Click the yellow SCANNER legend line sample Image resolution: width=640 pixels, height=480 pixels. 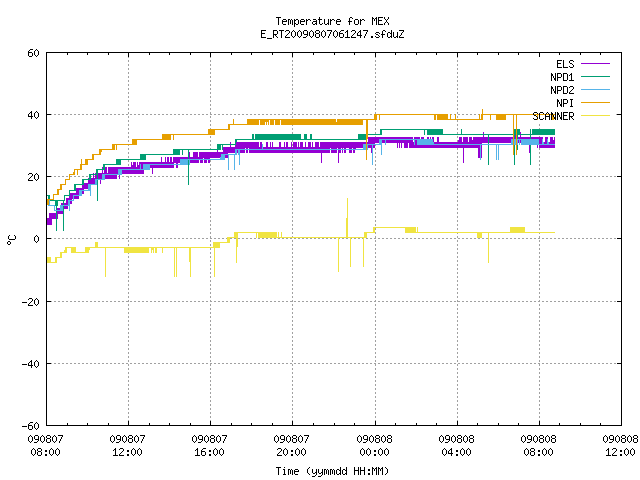[595, 116]
